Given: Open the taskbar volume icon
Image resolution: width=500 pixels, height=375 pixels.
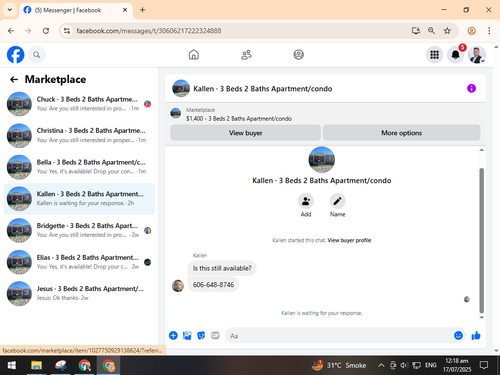Looking at the screenshot, I should (x=404, y=366).
